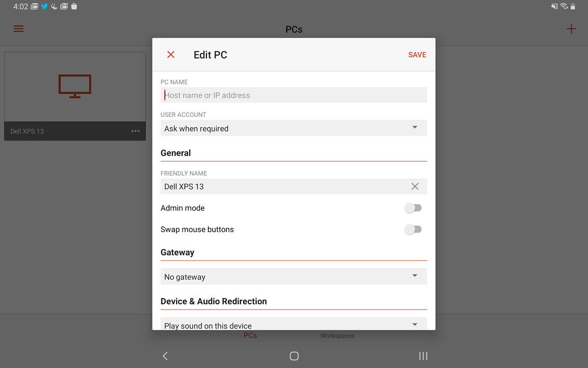Open the No gateway dropdown
This screenshot has height=368, width=588.
294,276
